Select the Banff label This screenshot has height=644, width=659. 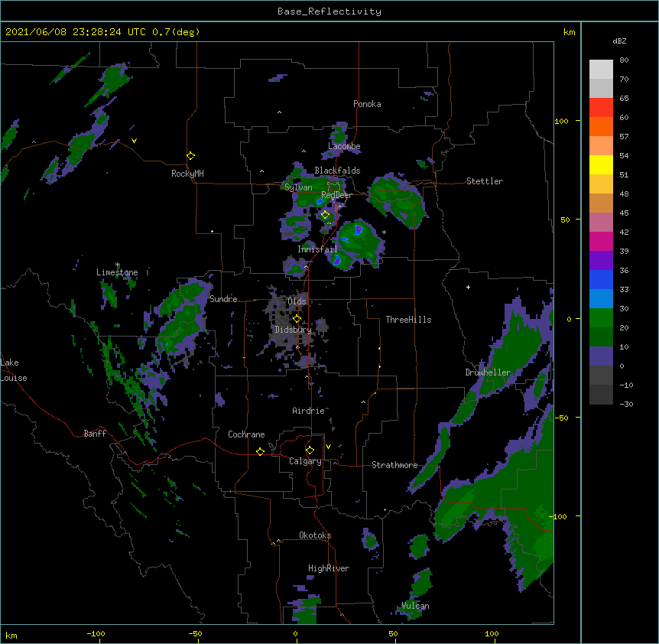95,434
